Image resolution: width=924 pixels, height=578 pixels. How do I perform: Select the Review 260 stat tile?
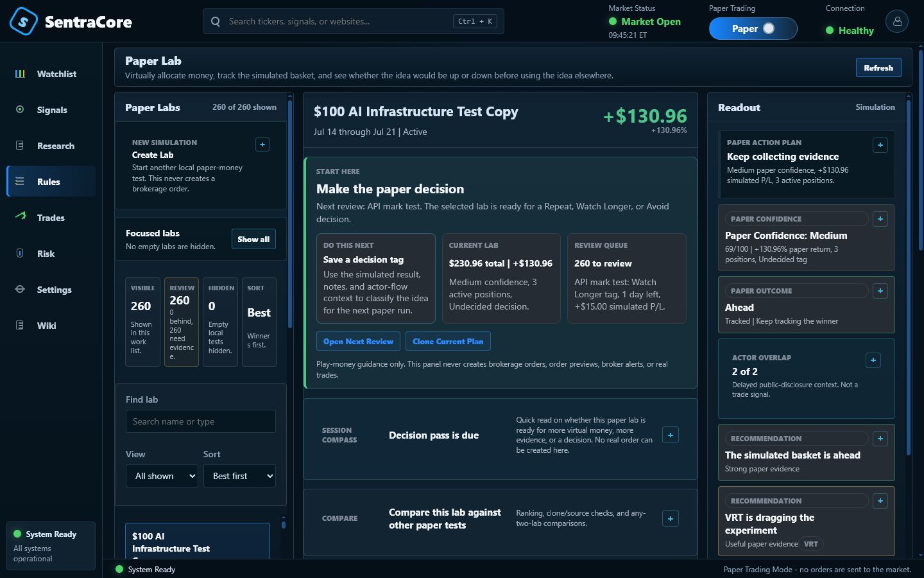(x=182, y=322)
